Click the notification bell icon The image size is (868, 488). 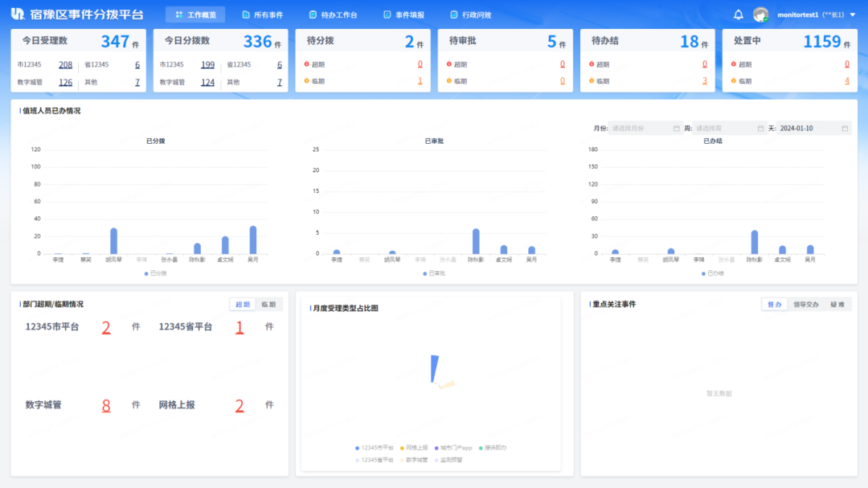(x=739, y=14)
